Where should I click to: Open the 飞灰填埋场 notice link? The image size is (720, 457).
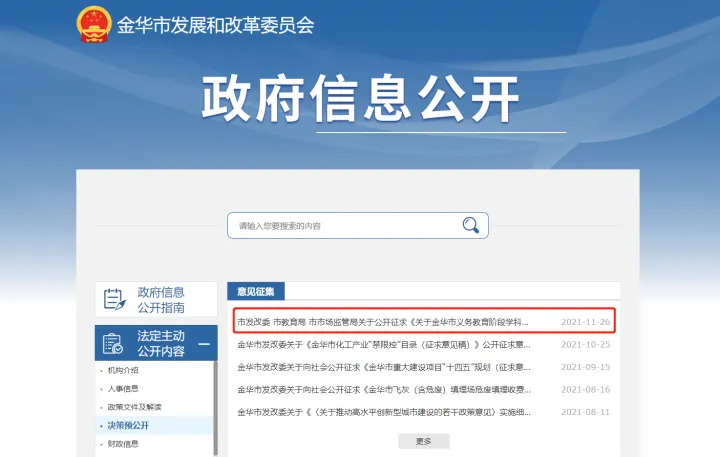click(x=384, y=389)
